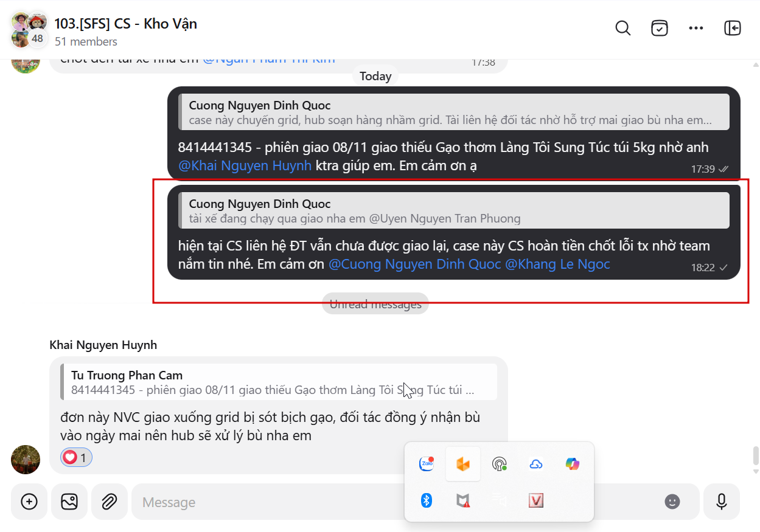The image size is (760, 532).
Task: Open the group avatar showing 48
Action: point(29,29)
